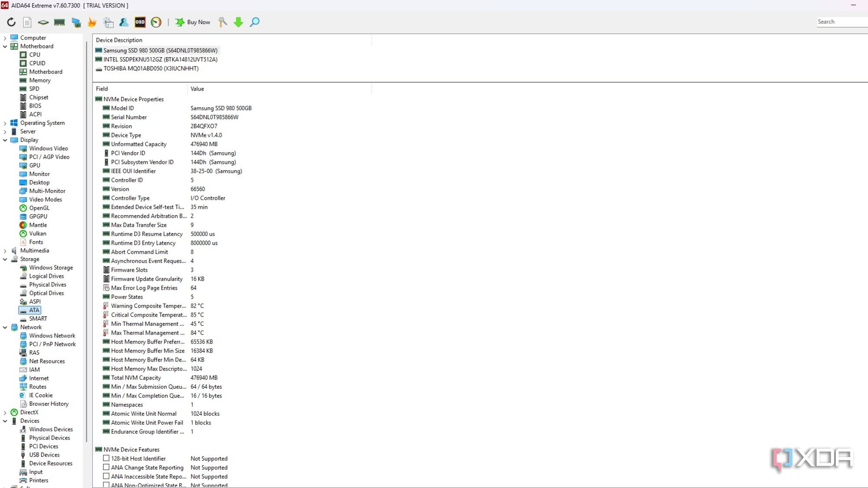Tick the ANA Change State Reporting checkbox
This screenshot has width=868, height=488.
point(106,467)
